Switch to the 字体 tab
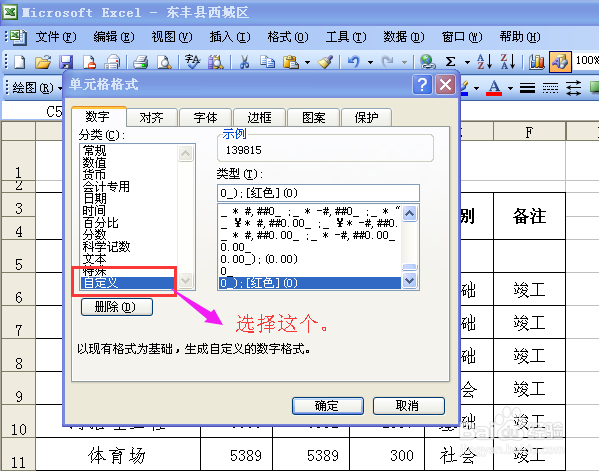599x471 pixels. pyautogui.click(x=206, y=118)
